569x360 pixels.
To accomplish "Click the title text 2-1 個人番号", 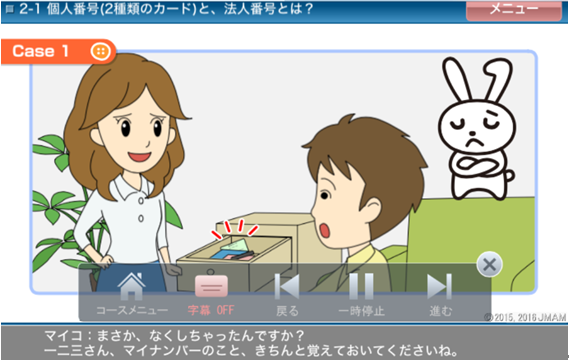I will (x=166, y=9).
